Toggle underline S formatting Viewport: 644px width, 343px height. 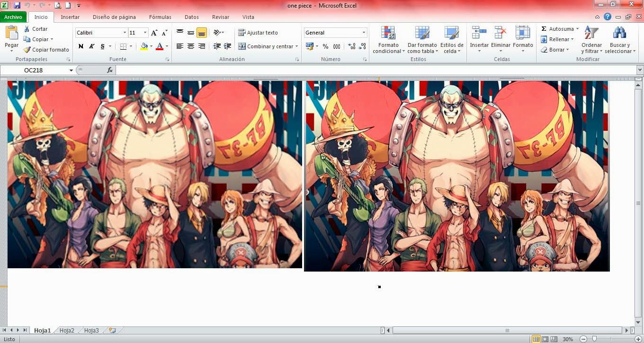(x=102, y=46)
